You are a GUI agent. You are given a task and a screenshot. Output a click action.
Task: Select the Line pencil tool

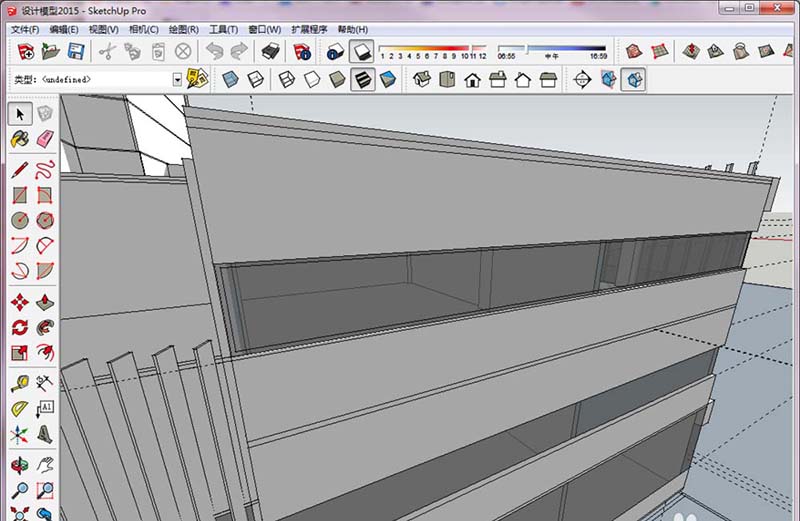tap(20, 170)
